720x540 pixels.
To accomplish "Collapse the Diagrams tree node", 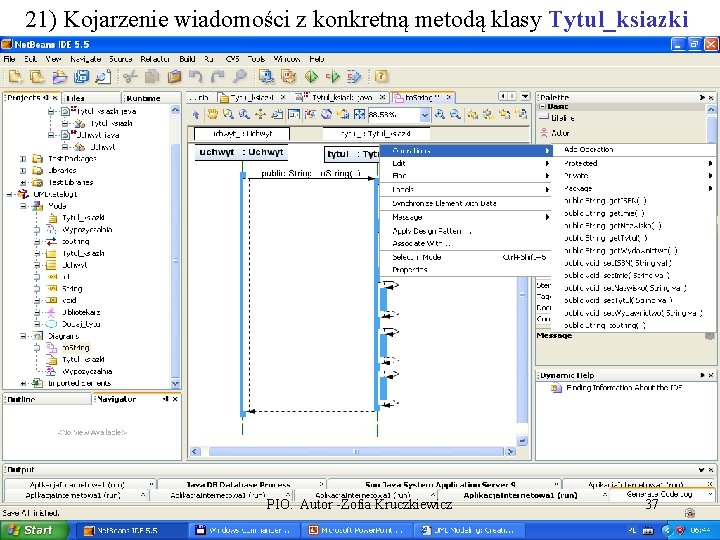I will click(22, 336).
